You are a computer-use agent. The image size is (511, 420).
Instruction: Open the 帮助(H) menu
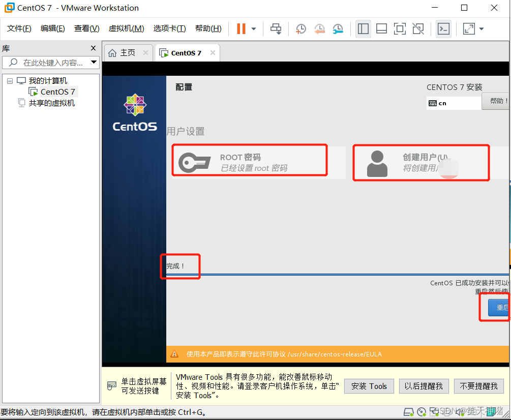[208, 28]
